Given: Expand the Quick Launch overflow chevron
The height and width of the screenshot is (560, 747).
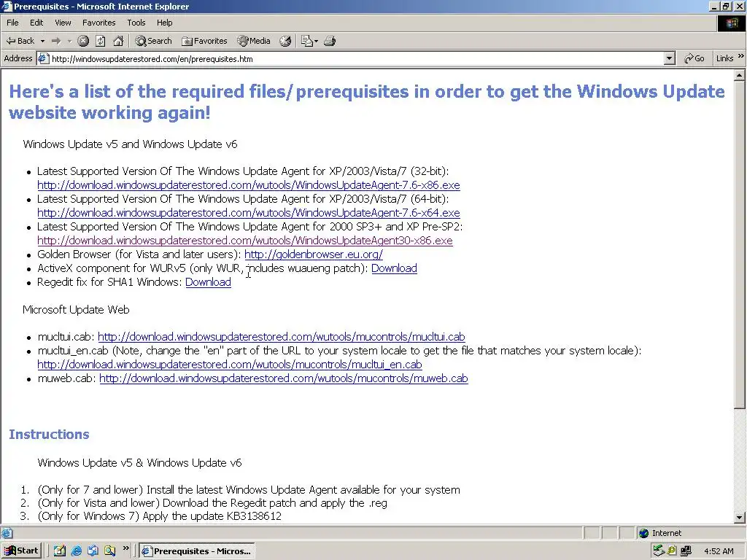Looking at the screenshot, I should coord(125,548).
